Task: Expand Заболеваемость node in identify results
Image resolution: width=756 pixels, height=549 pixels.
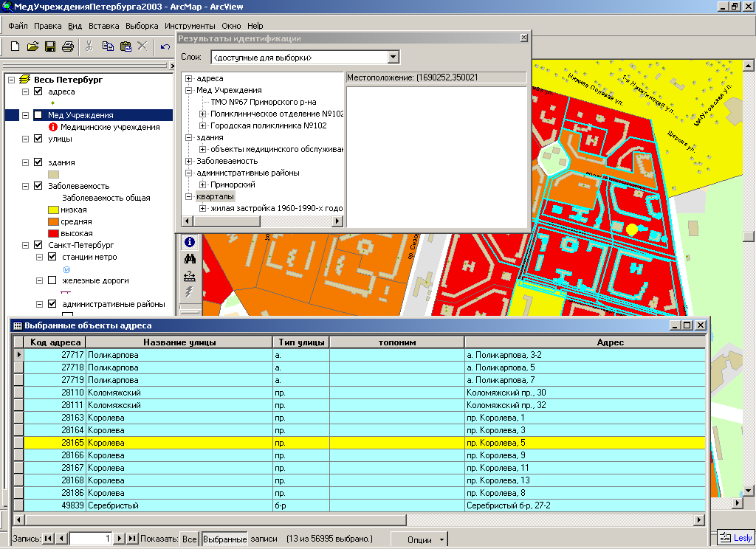Action: point(188,161)
